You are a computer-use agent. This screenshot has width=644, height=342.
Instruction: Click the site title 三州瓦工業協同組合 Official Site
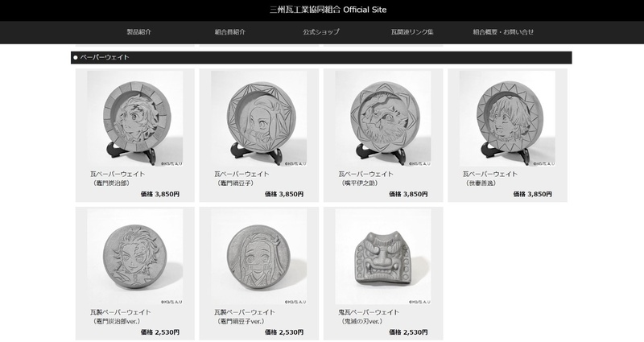pyautogui.click(x=328, y=10)
